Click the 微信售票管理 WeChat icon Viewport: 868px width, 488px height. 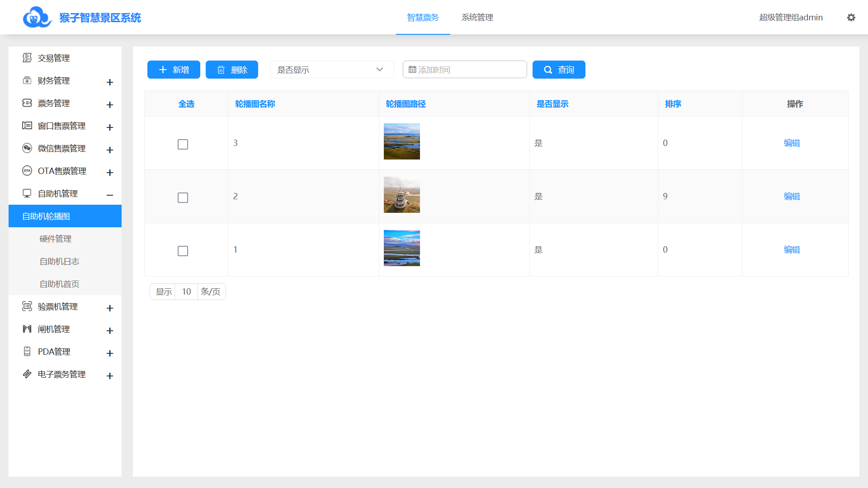click(27, 148)
